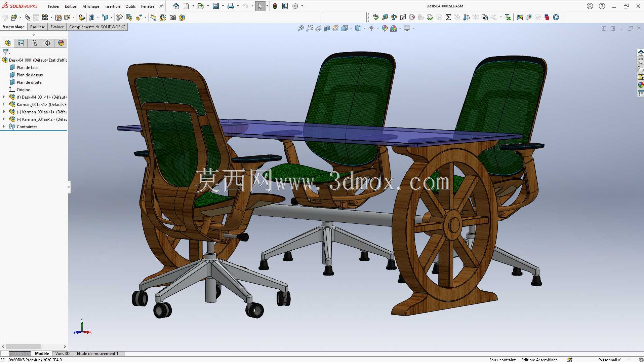Open the Outils menu
The width and height of the screenshot is (644, 362).
click(x=130, y=6)
